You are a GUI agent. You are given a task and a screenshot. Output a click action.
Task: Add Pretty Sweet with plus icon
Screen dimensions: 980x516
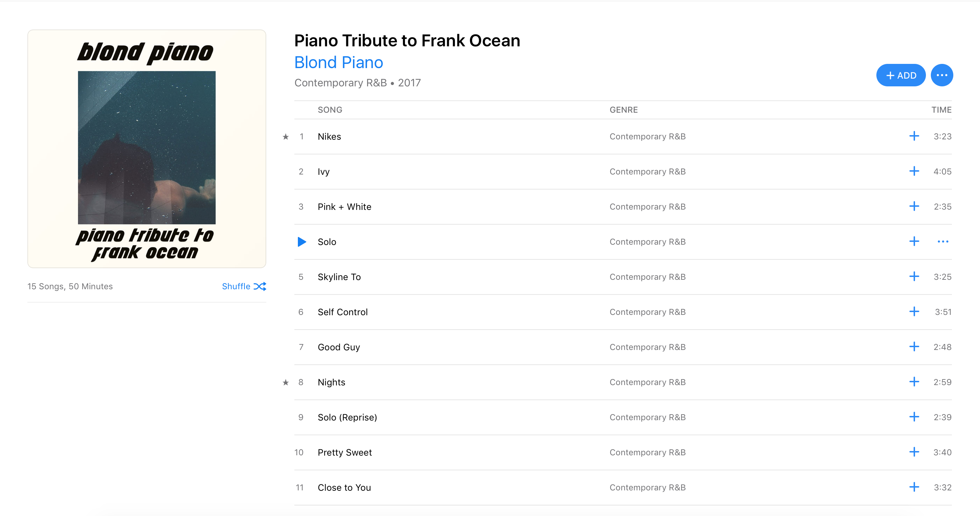(x=914, y=452)
